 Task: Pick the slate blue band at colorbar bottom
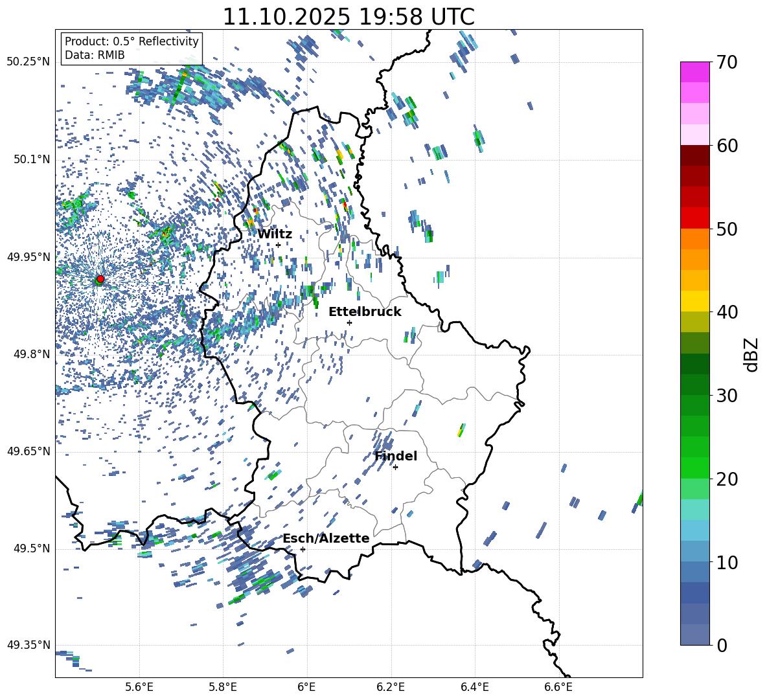tap(694, 635)
